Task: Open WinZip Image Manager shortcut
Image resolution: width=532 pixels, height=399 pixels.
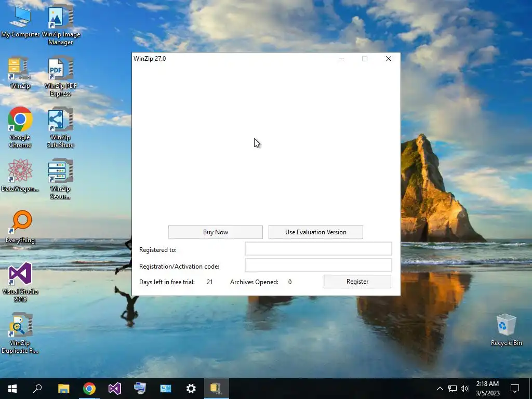Action: pos(60,25)
